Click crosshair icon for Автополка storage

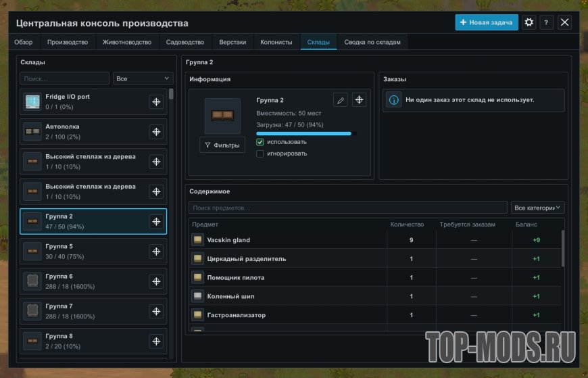[x=156, y=132]
